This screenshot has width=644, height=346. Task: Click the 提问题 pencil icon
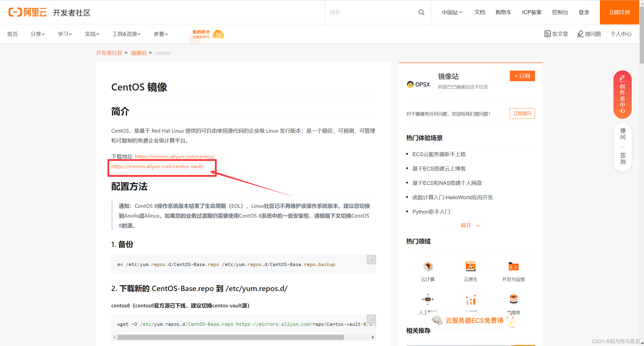pyautogui.click(x=580, y=34)
